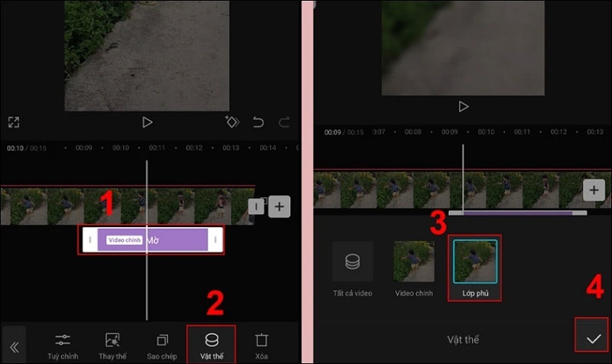Click the keyframe diamond icon
This screenshot has height=364, width=612.
(232, 122)
